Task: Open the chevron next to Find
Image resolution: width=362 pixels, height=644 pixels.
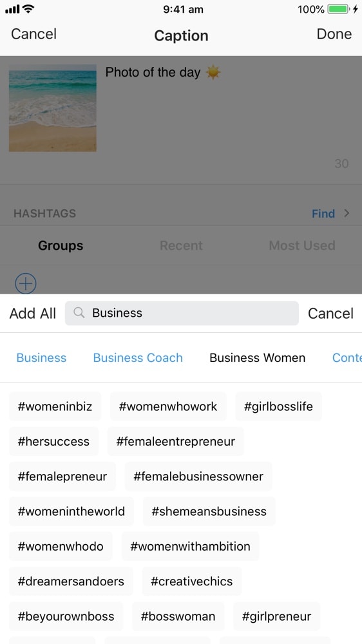Action: [x=347, y=213]
